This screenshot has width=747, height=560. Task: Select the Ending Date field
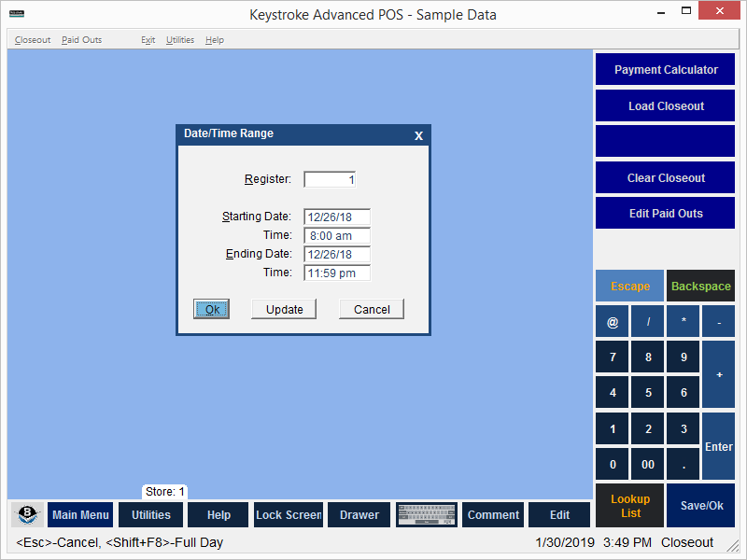pos(337,254)
